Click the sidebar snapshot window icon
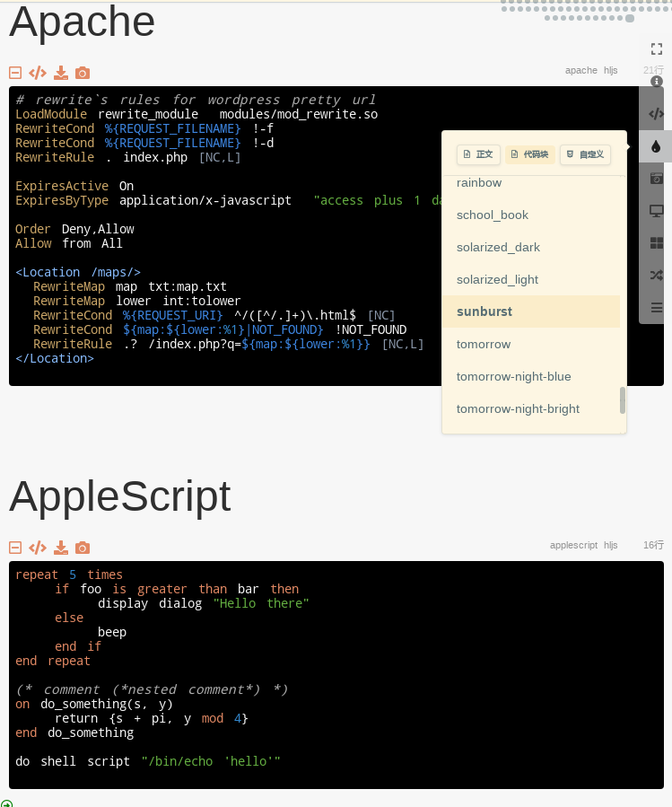The image size is (672, 807). (x=656, y=179)
